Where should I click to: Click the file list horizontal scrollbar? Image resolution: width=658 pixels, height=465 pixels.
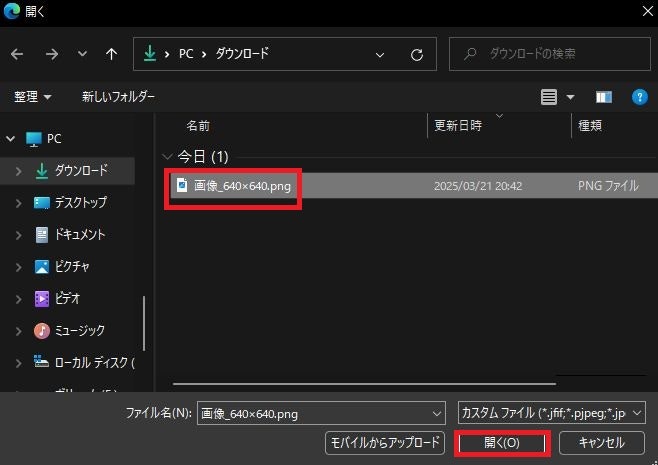(x=364, y=384)
